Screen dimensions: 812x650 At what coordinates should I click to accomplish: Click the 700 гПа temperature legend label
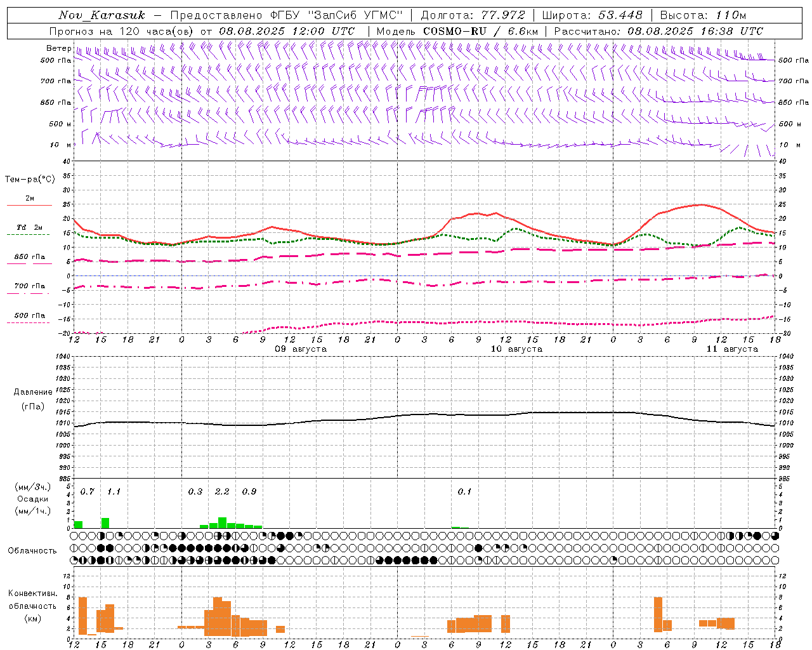30,286
